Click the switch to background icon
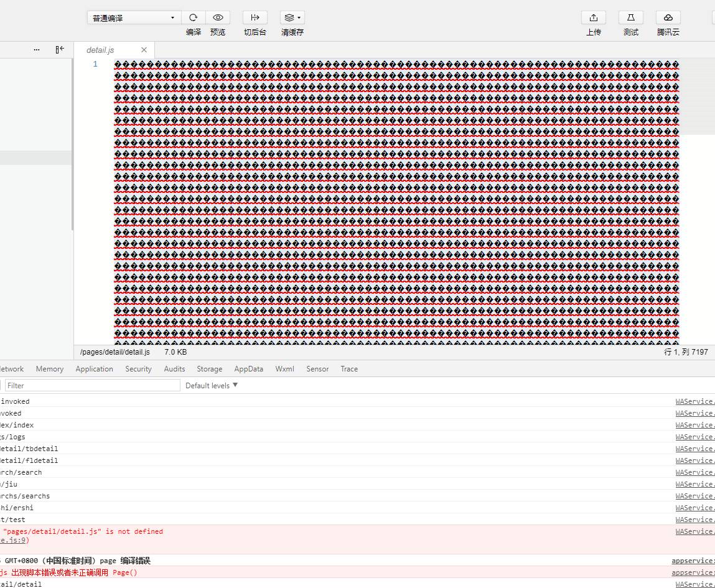Image resolution: width=715 pixels, height=588 pixels. (x=255, y=17)
